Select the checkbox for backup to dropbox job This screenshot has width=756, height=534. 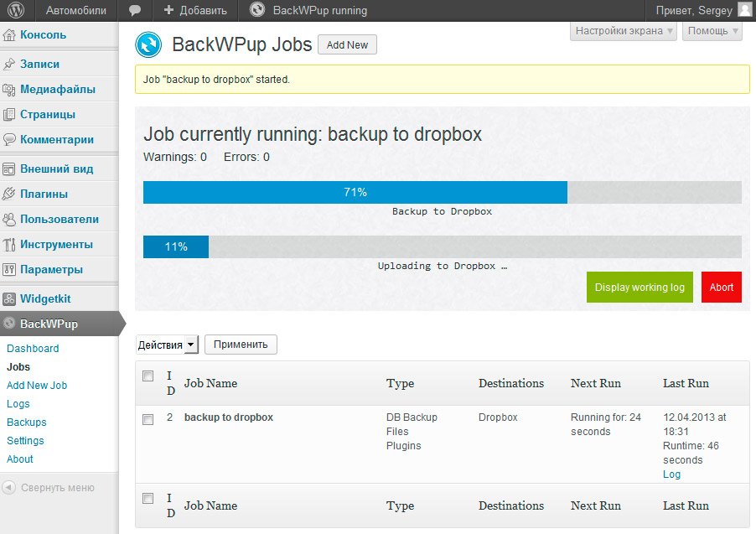[148, 420]
